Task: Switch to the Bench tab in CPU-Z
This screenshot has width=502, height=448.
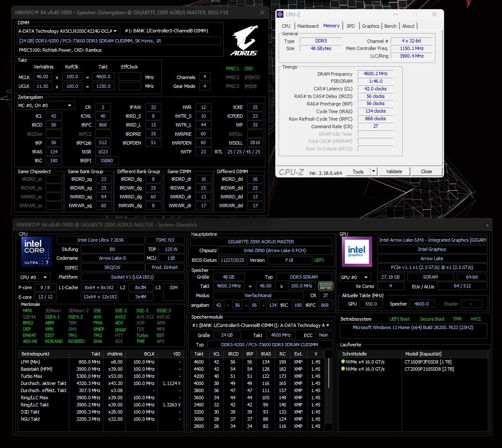Action: pyautogui.click(x=390, y=26)
